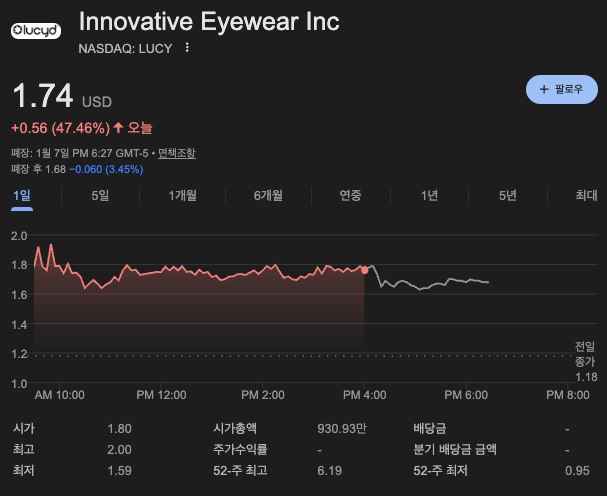
Task: Click the after-hours −0.060 (3.45%) value
Action: [x=106, y=170]
